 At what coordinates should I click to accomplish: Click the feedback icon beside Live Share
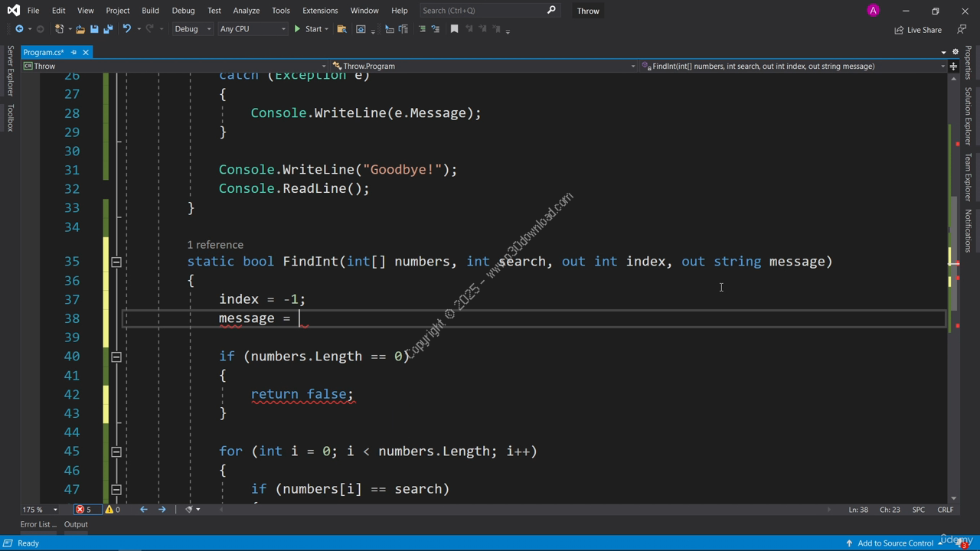click(962, 29)
